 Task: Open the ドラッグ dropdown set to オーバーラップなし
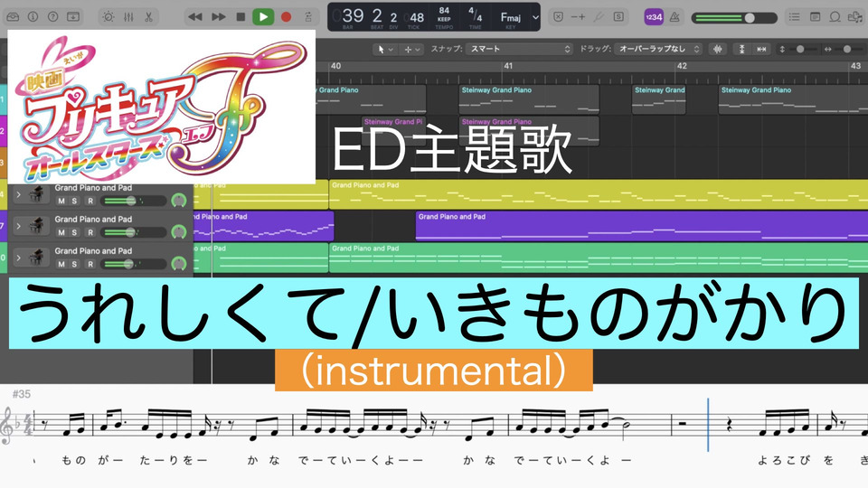click(x=659, y=49)
